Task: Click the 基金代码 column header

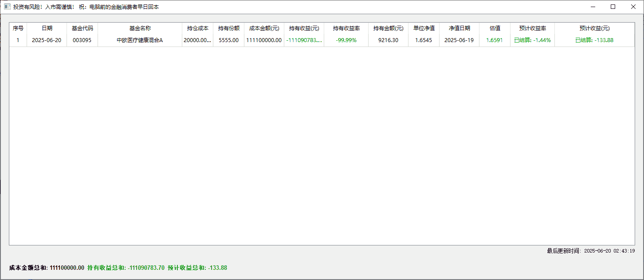Action: (x=82, y=27)
